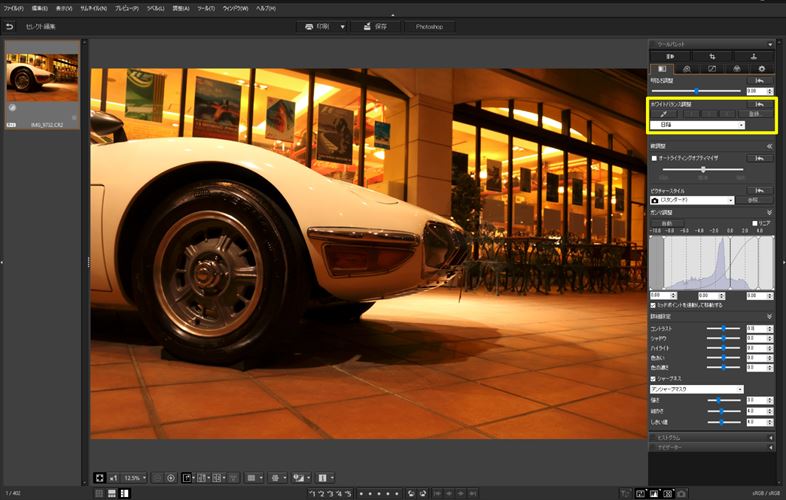
Task: Open the Picture Style スタンダード dropdown
Action: point(692,200)
